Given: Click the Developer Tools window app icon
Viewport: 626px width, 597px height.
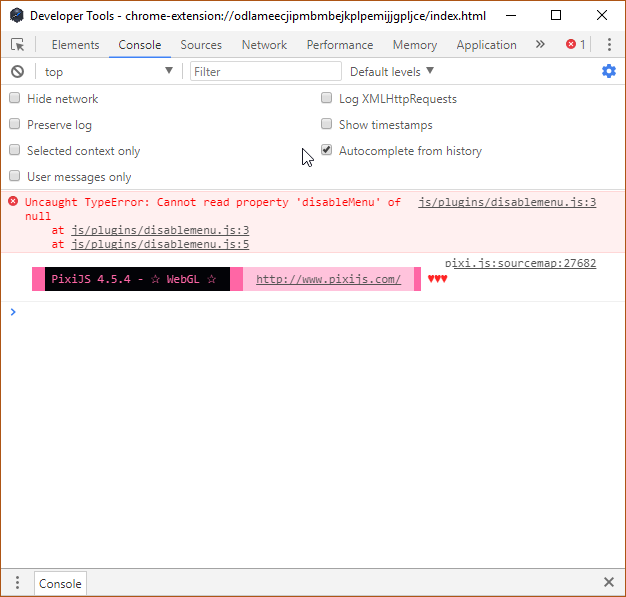Looking at the screenshot, I should 16,16.
